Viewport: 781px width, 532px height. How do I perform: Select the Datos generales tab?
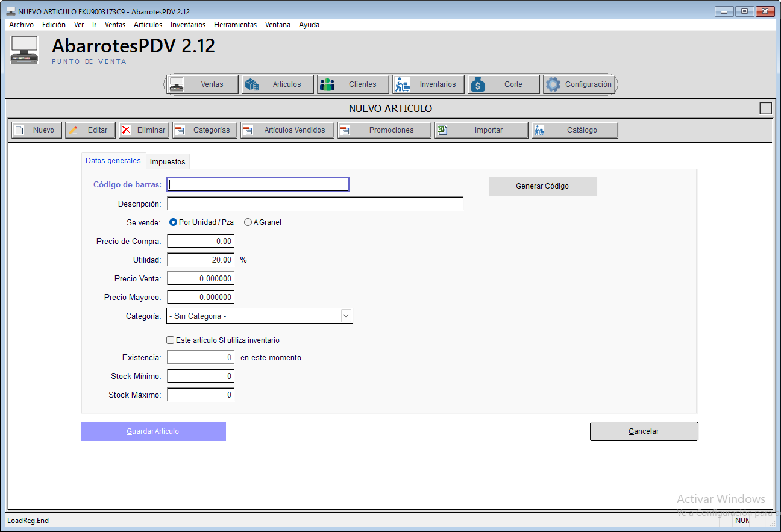113,161
